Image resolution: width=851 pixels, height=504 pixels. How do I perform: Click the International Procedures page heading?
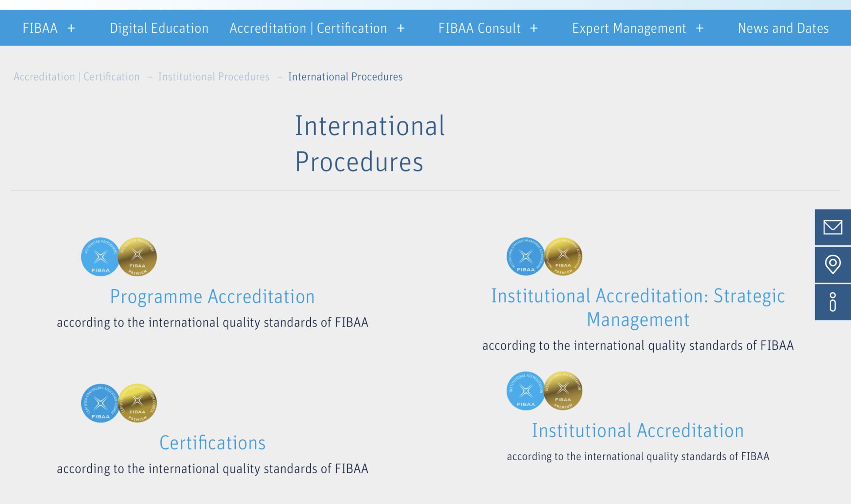[x=370, y=143]
